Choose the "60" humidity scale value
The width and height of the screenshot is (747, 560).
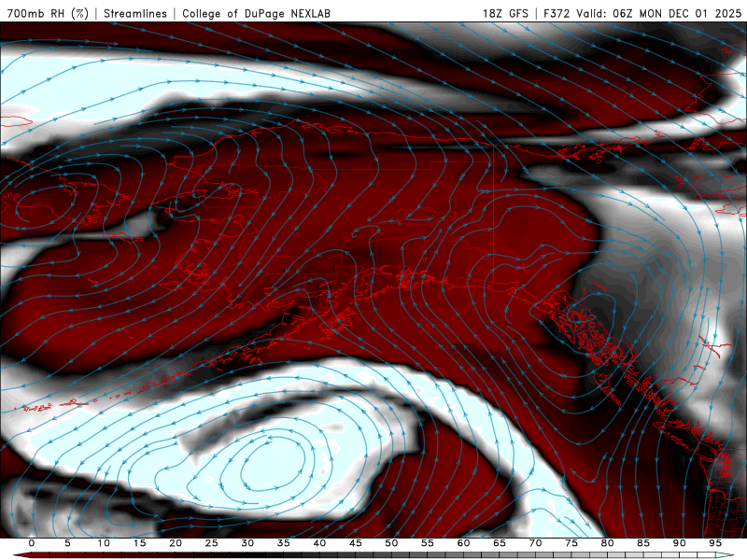click(x=463, y=543)
